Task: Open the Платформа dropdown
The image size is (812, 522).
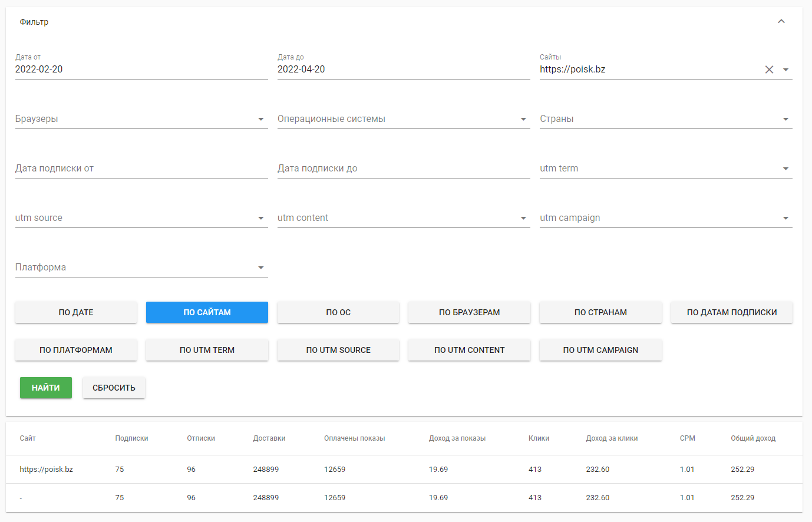Action: click(x=261, y=267)
